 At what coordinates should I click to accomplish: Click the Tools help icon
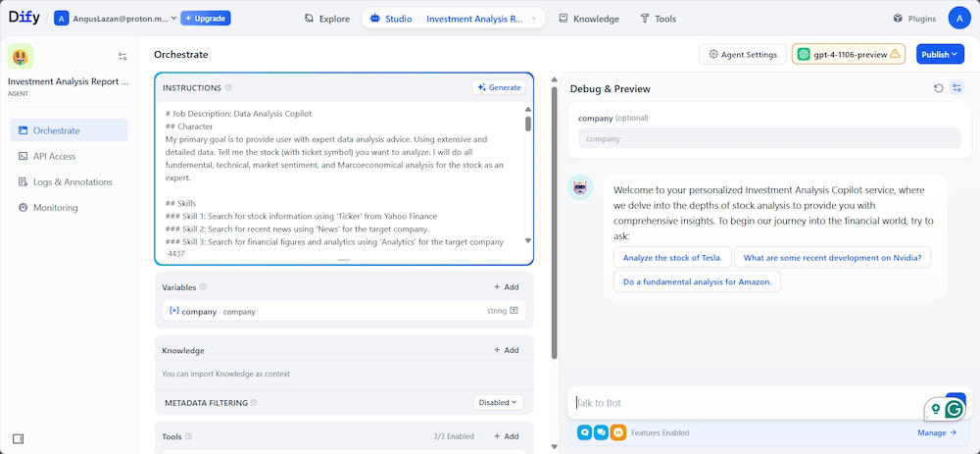(189, 436)
